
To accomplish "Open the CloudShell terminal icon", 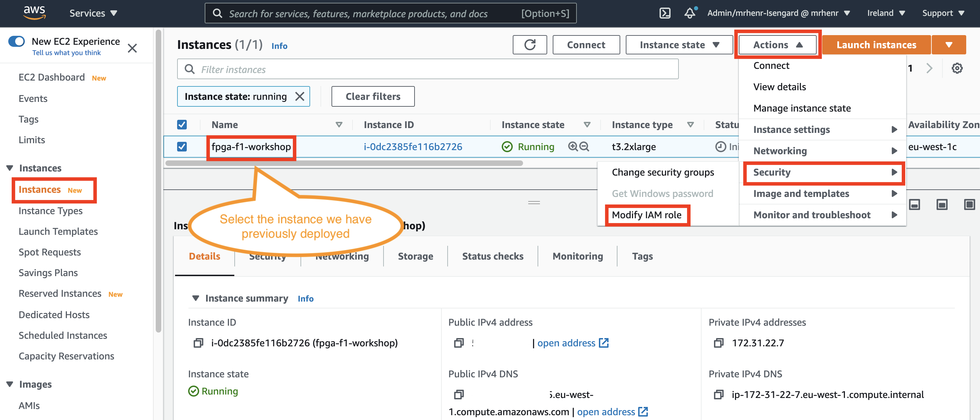I will coord(665,13).
